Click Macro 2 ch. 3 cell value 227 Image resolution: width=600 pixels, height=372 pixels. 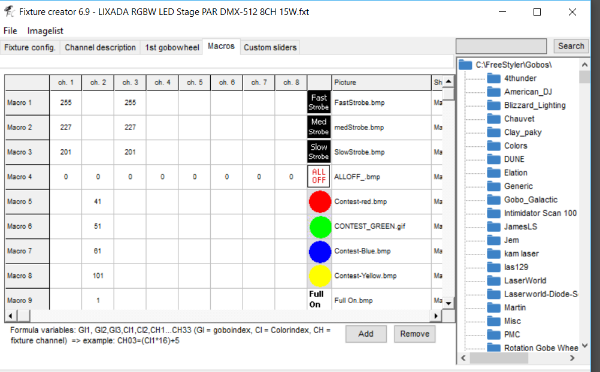pyautogui.click(x=130, y=127)
